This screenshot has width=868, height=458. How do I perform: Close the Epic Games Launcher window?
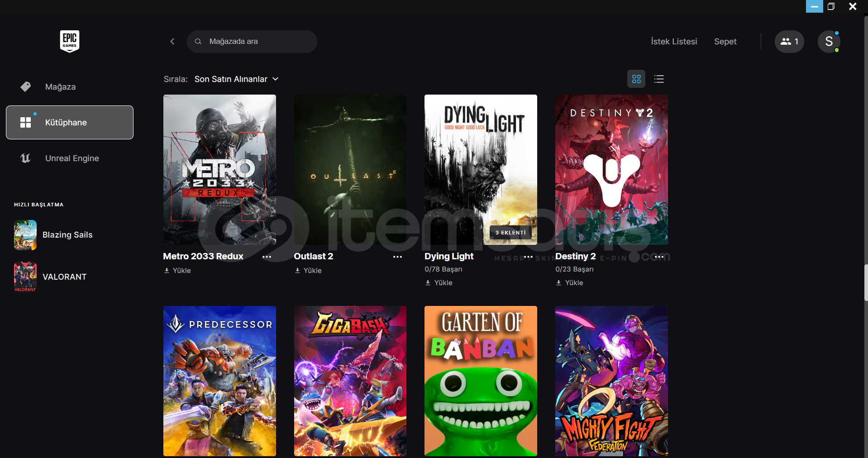coord(853,6)
